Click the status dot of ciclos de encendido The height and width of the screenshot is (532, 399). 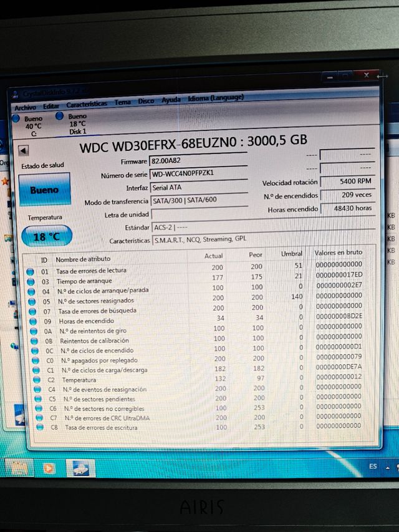(35, 351)
